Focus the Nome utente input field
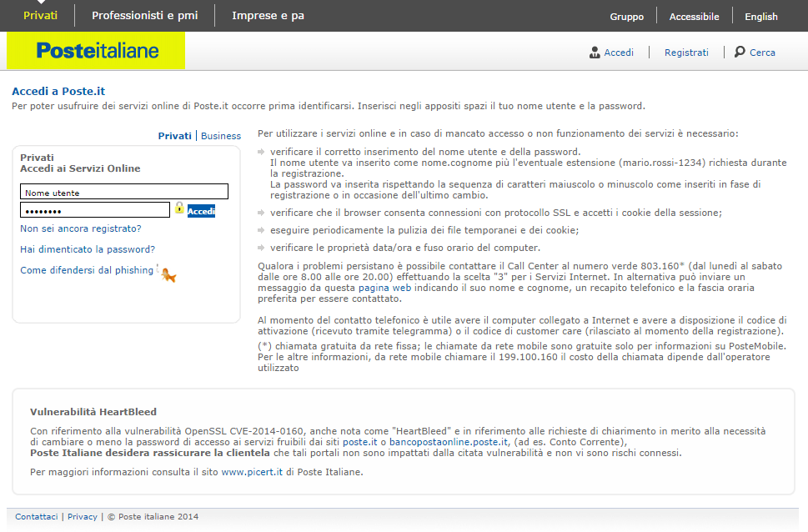This screenshot has height=532, width=808. click(x=124, y=192)
